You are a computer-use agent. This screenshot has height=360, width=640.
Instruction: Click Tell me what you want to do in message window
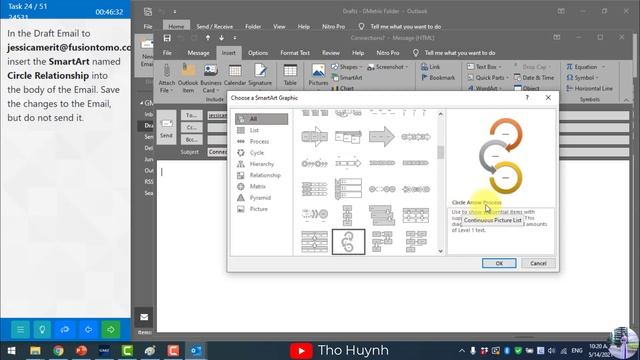coord(460,53)
